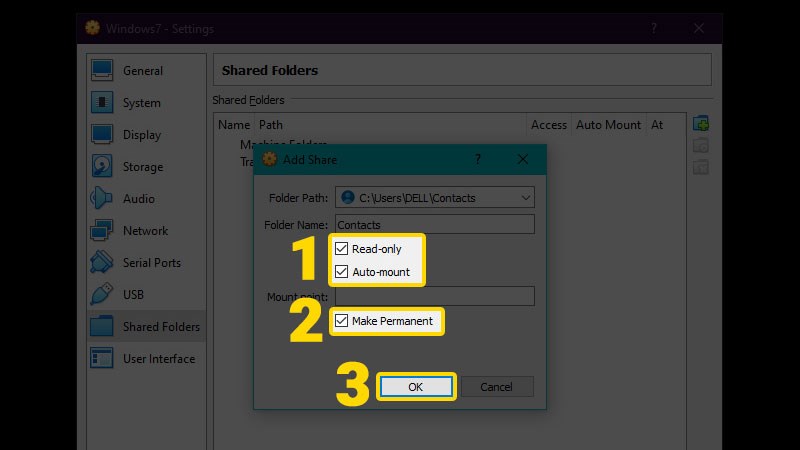Click the At column header

pyautogui.click(x=666, y=124)
